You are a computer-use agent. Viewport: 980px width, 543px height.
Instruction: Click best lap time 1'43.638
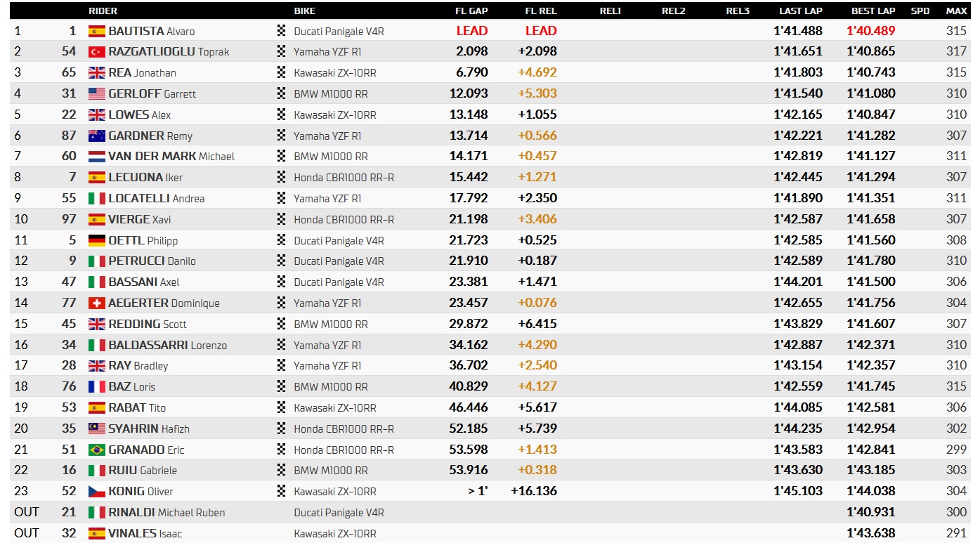click(871, 533)
